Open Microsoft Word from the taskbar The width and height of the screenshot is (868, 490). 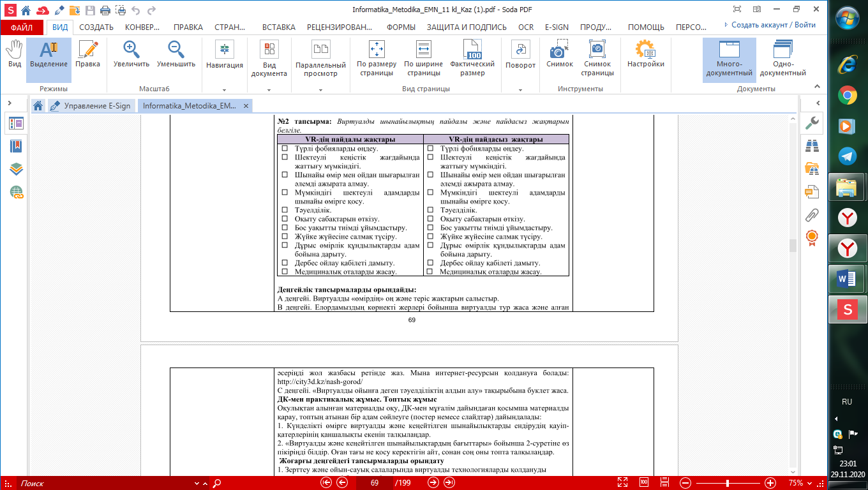coord(848,279)
